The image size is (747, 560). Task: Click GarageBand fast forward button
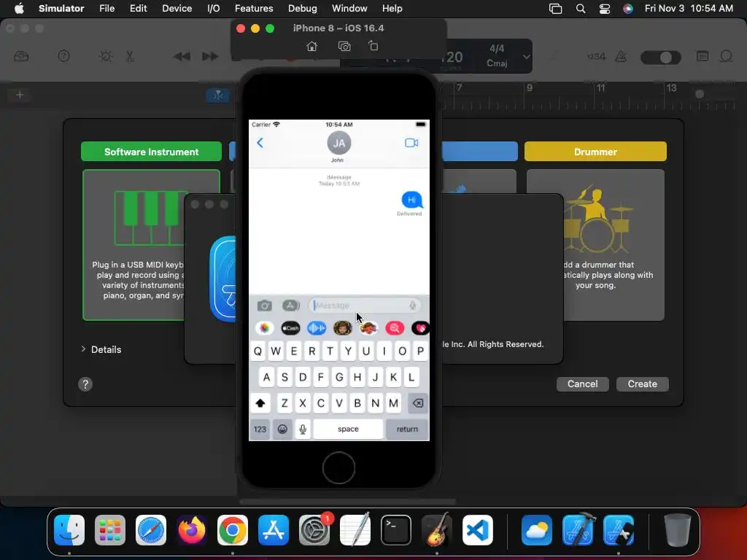209,57
